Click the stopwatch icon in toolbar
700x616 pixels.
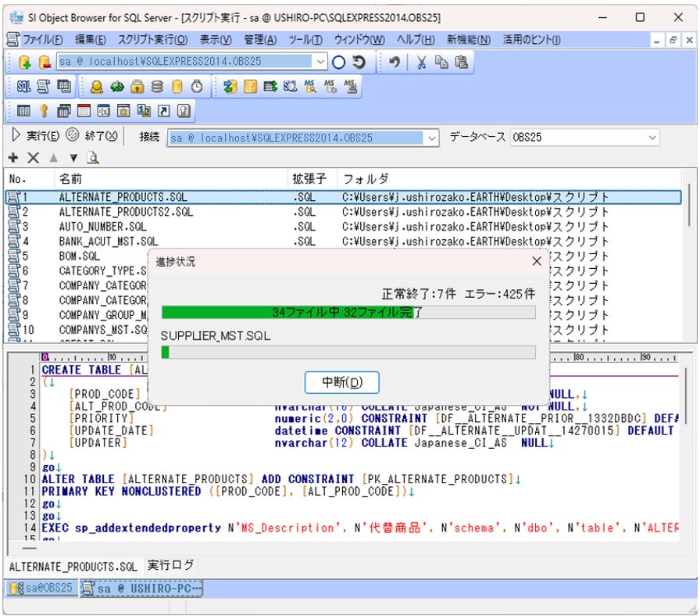click(x=197, y=87)
